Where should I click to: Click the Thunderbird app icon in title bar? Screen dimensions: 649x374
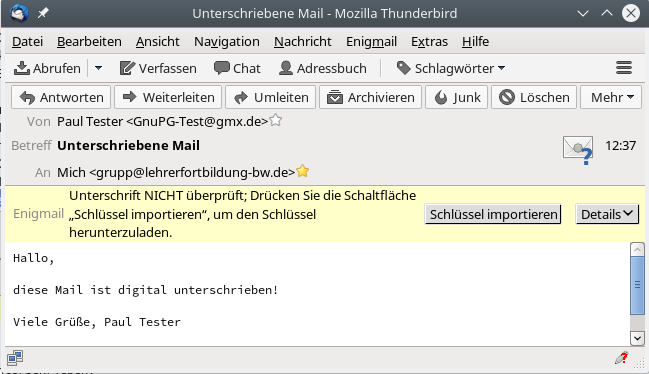(x=19, y=13)
